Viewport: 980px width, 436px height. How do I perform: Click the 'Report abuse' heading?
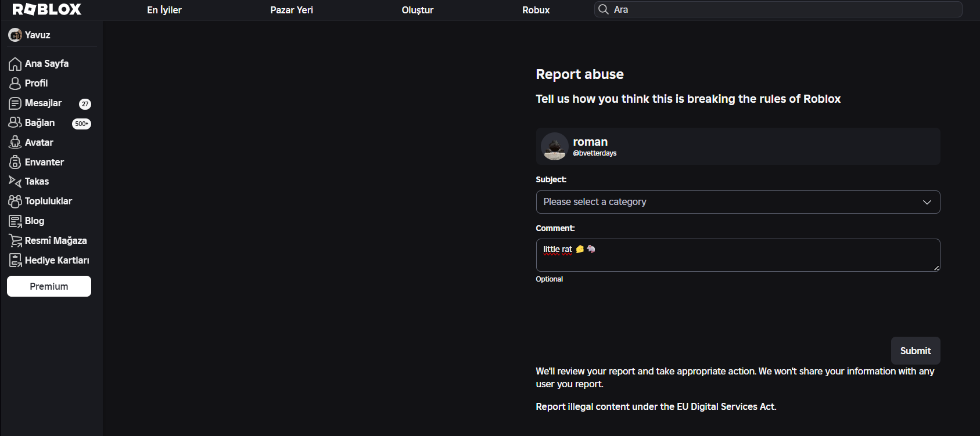(x=580, y=74)
